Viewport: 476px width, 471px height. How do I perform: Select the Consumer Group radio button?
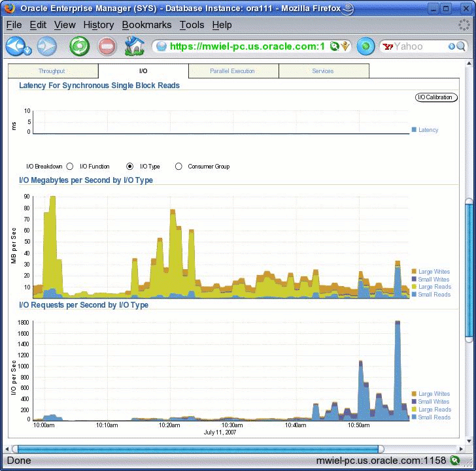click(x=178, y=167)
